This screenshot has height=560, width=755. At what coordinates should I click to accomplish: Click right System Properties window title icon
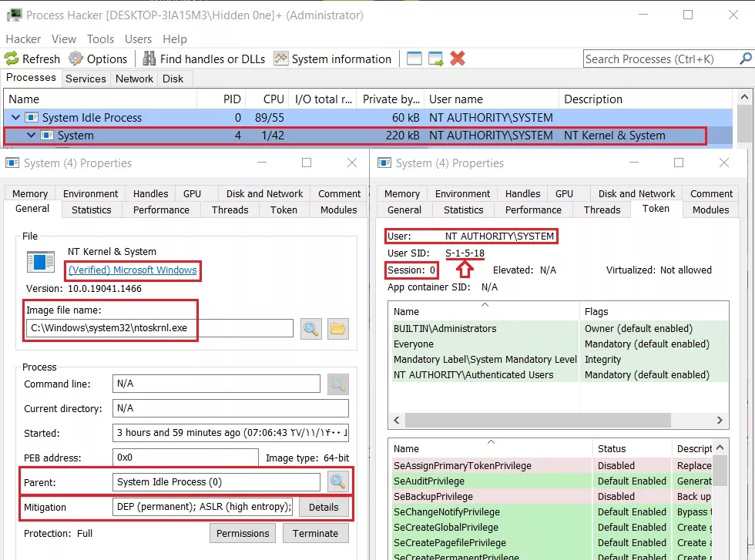[384, 163]
